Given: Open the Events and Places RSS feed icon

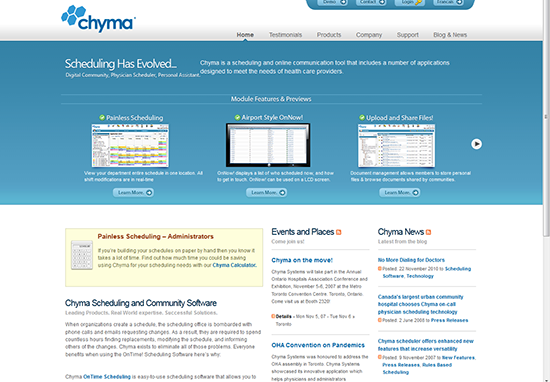Looking at the screenshot, I should click(338, 232).
